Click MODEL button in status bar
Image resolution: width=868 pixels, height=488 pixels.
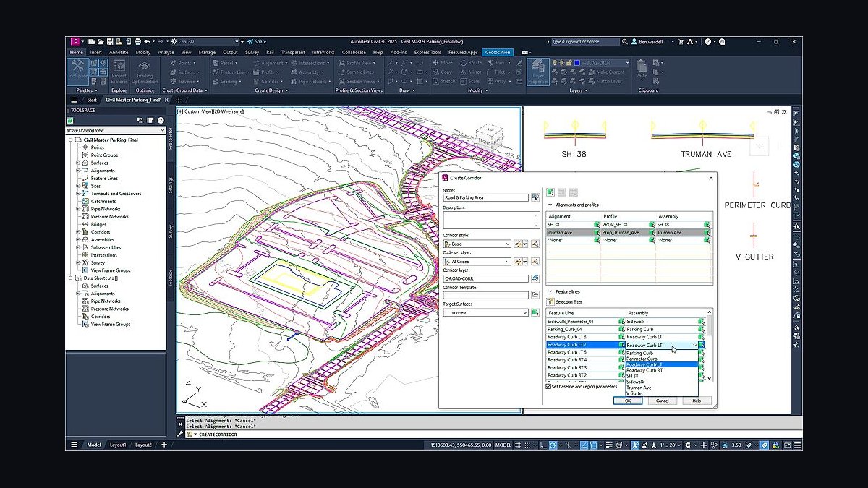pyautogui.click(x=503, y=445)
